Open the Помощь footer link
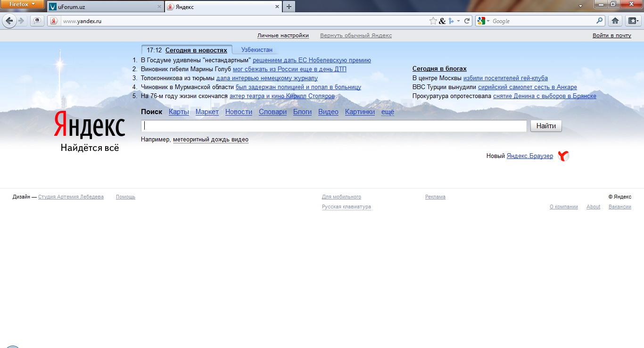The image size is (644, 348). click(x=125, y=197)
